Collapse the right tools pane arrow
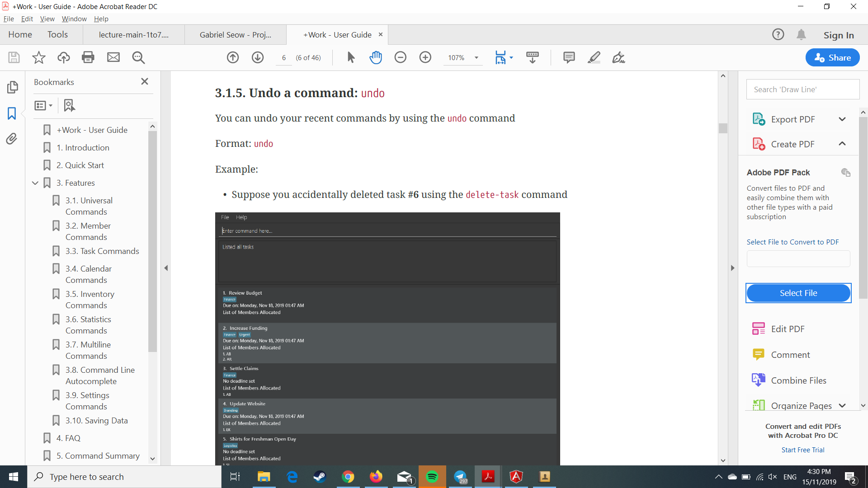The height and width of the screenshot is (488, 868). (x=732, y=268)
